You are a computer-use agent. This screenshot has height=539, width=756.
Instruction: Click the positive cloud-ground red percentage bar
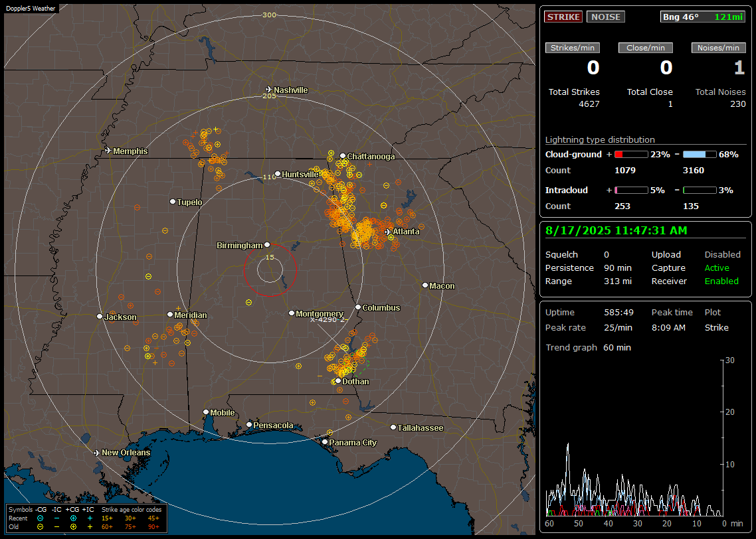click(631, 155)
